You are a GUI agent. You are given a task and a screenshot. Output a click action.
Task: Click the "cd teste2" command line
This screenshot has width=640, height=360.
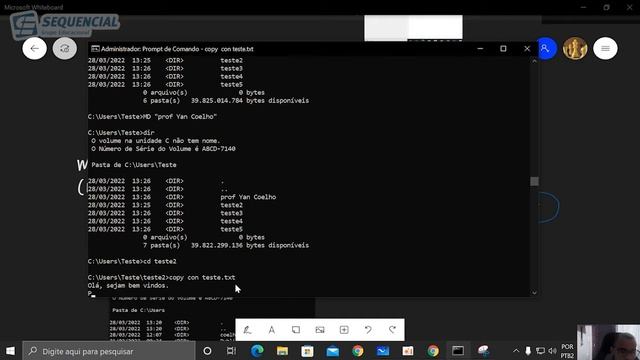pos(132,262)
